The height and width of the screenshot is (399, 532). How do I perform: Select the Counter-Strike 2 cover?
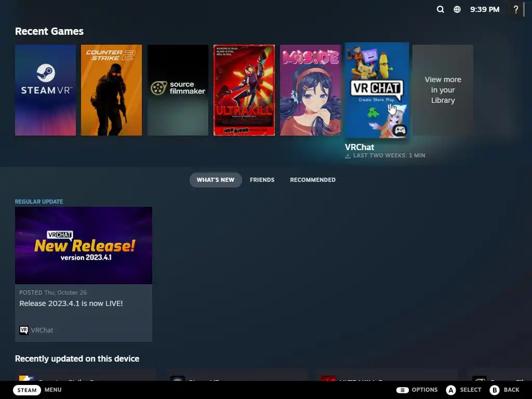(x=111, y=90)
